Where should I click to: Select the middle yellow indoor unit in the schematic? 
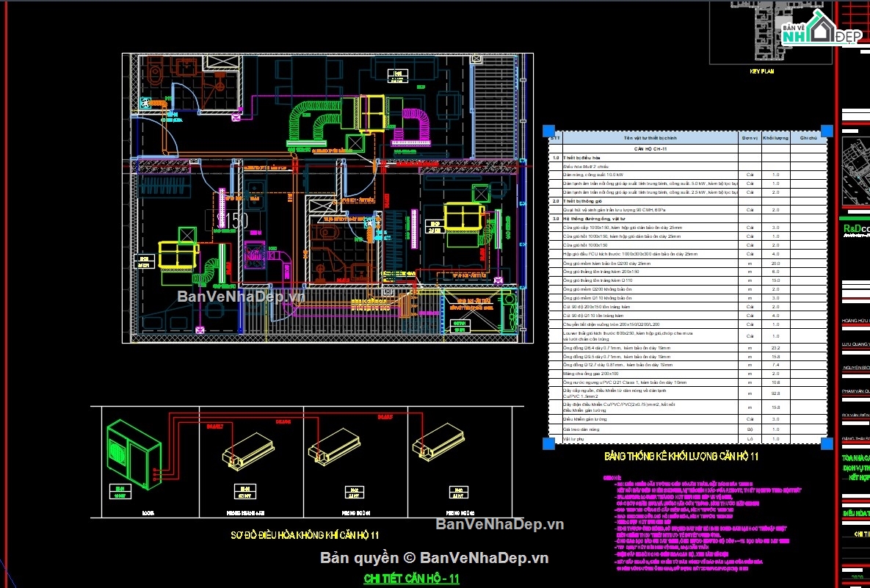pos(335,446)
